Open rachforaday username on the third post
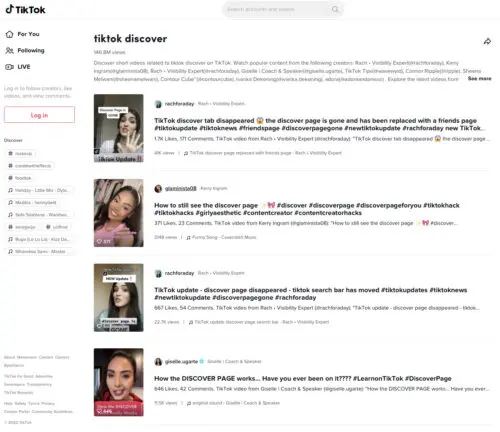This screenshot has width=500, height=432. tap(179, 273)
